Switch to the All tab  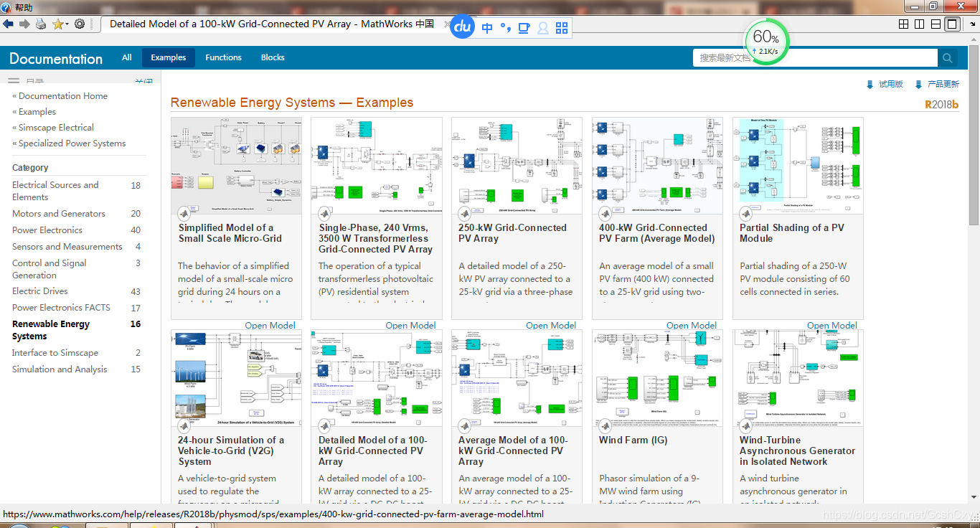[127, 57]
